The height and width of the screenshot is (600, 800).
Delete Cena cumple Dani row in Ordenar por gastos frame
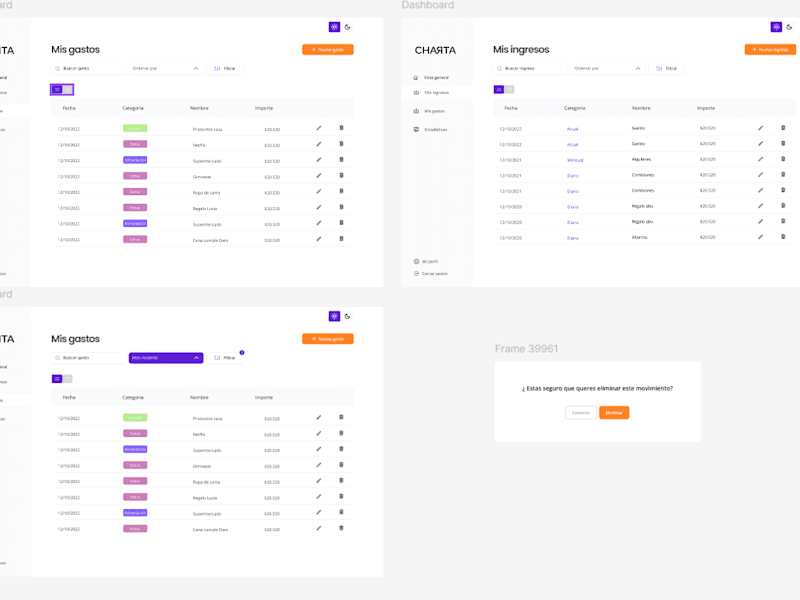[341, 239]
